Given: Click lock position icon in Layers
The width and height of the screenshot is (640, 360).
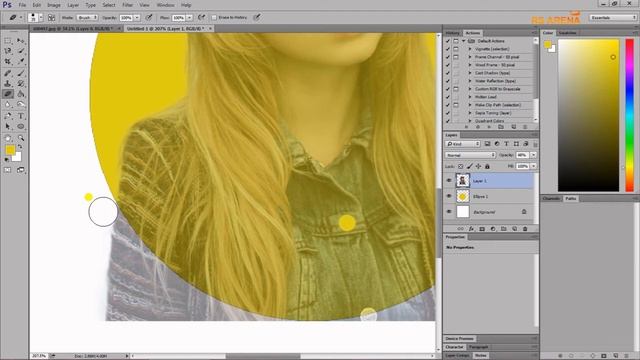Looking at the screenshot, I should 478,167.
